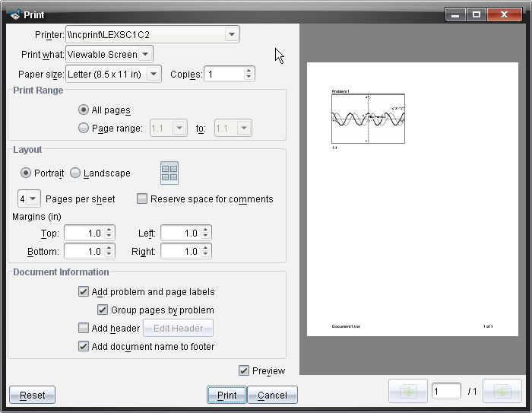This screenshot has width=532, height=413.
Task: Choose the Page range radio option
Action: pos(84,129)
